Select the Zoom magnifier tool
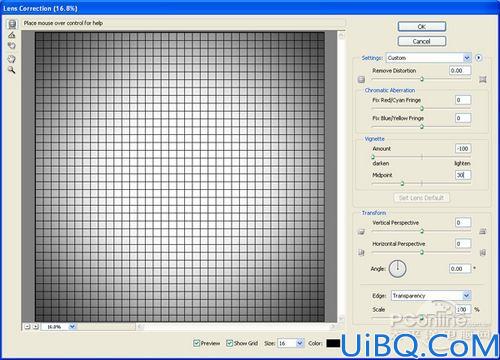The image size is (500, 360). point(12,70)
